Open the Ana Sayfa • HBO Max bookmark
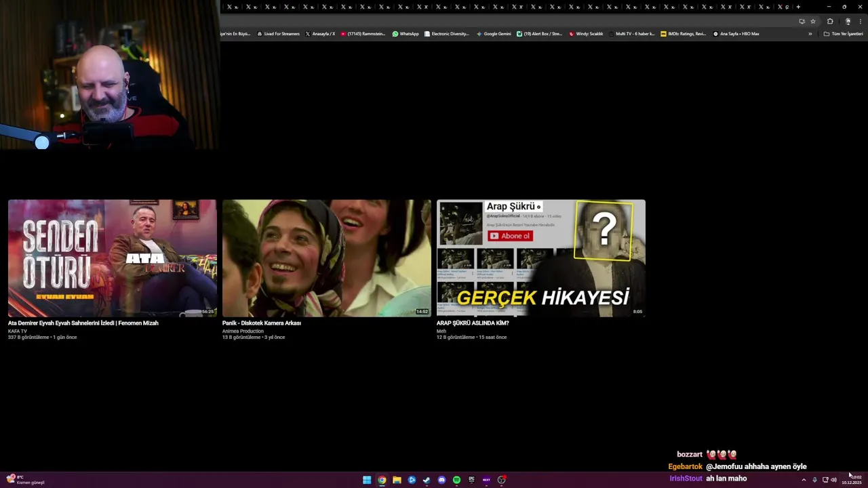868x488 pixels. (736, 34)
